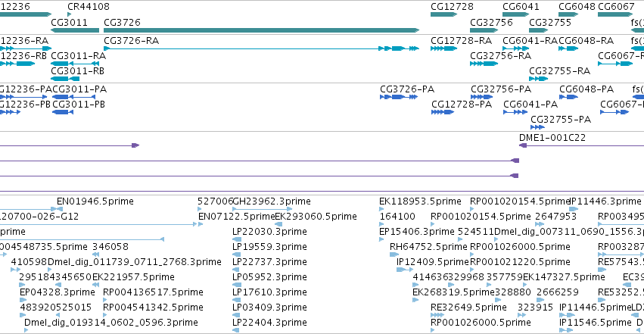Select EST LP17610.3prime
Viewport: 644px width, 334px height.
click(x=269, y=292)
